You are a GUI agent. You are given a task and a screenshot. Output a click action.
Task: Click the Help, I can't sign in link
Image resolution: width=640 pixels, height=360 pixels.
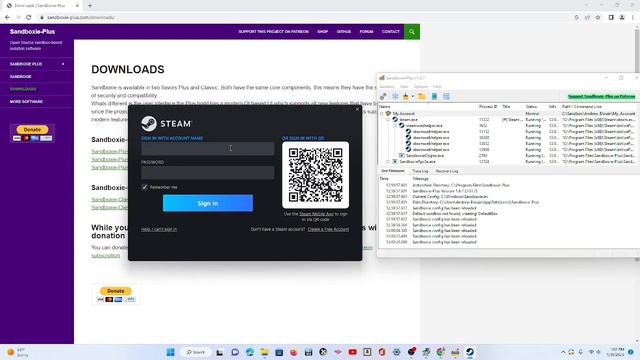(159, 229)
